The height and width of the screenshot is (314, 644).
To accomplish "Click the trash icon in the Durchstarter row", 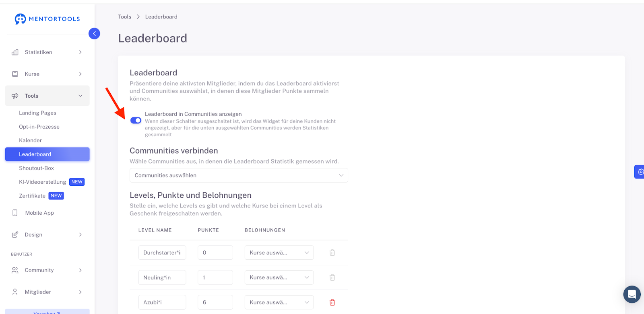I will pos(332,252).
